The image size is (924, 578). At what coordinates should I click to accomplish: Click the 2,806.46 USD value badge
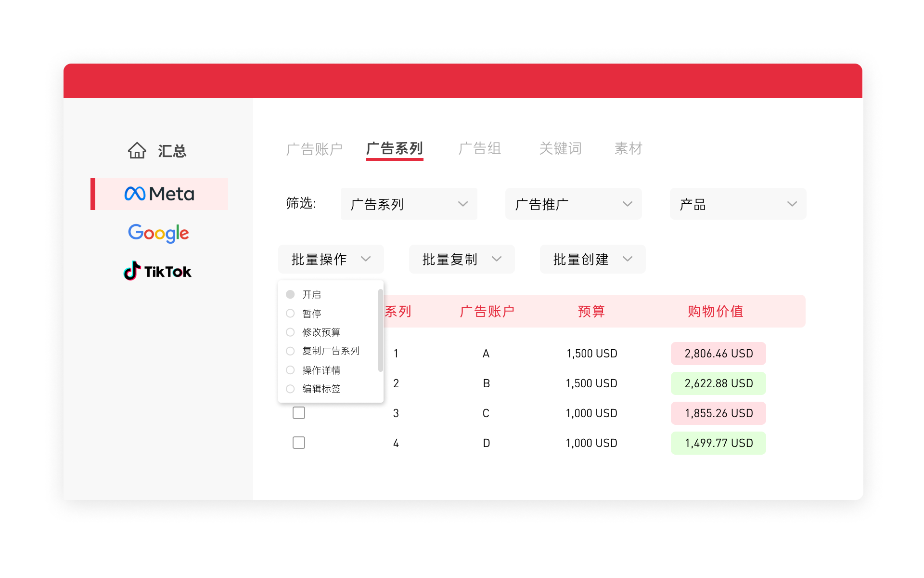point(719,354)
